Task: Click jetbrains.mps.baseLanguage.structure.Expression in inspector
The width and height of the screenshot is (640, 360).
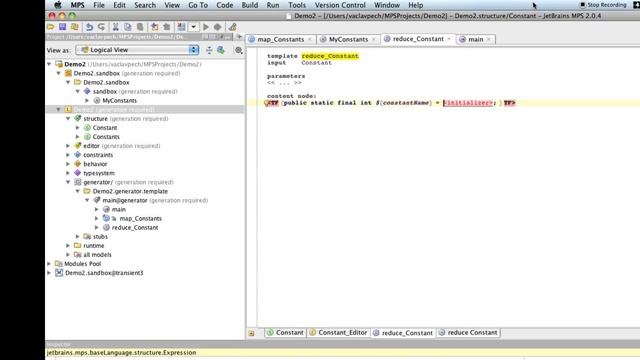Action: tap(121, 353)
